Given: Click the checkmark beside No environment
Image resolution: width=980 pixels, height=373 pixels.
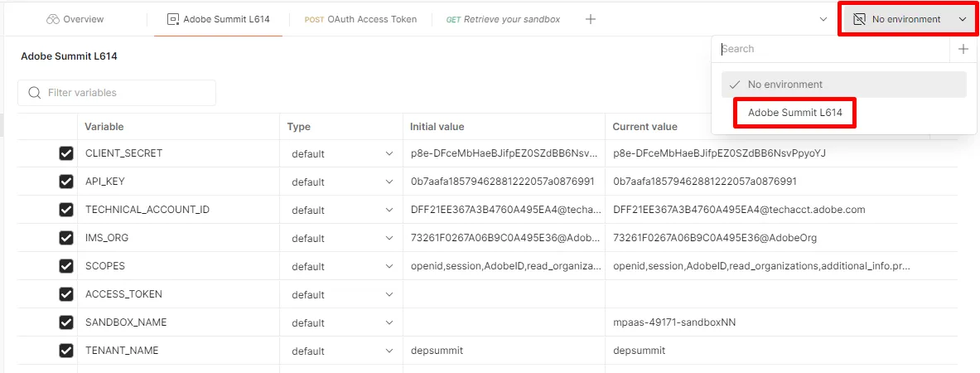Looking at the screenshot, I should (x=735, y=85).
